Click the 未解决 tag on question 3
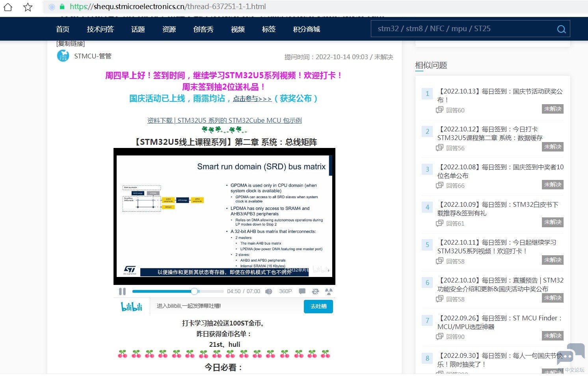This screenshot has height=376, width=588. [x=553, y=185]
